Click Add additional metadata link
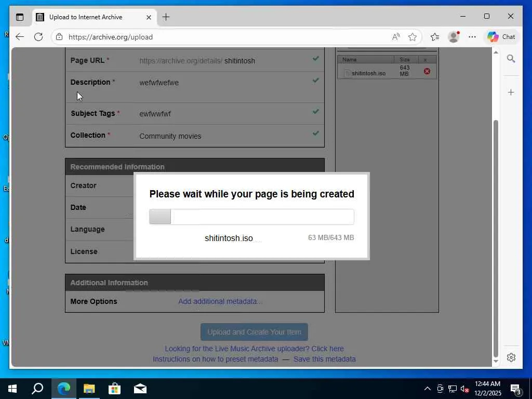 click(220, 301)
